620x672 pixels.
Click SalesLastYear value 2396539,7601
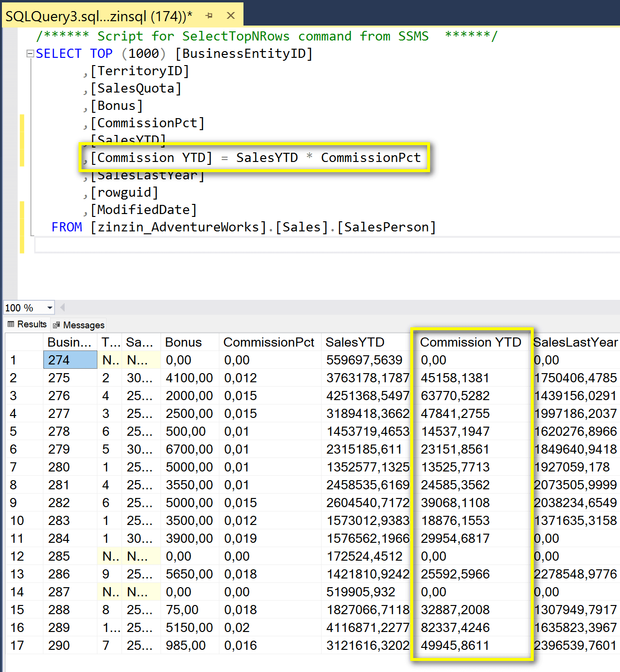[x=575, y=645]
